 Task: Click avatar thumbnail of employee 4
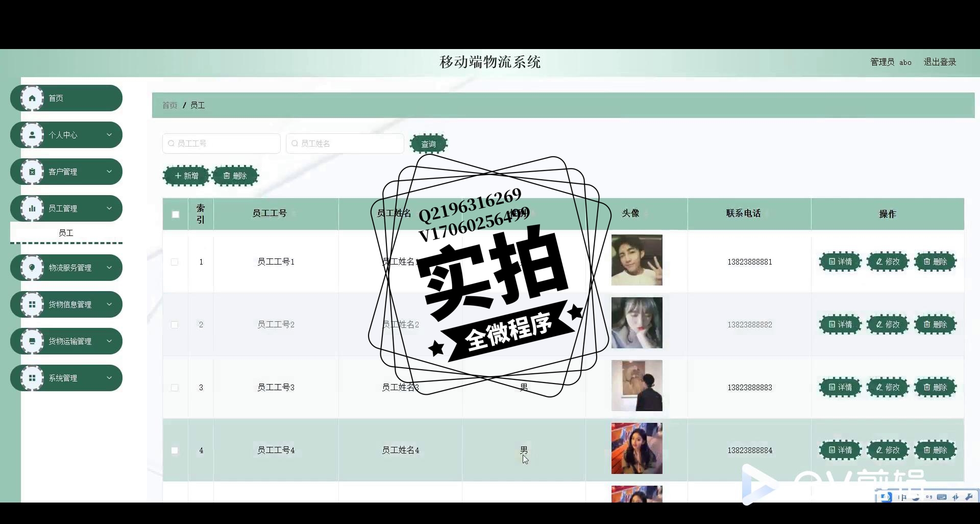coord(637,448)
